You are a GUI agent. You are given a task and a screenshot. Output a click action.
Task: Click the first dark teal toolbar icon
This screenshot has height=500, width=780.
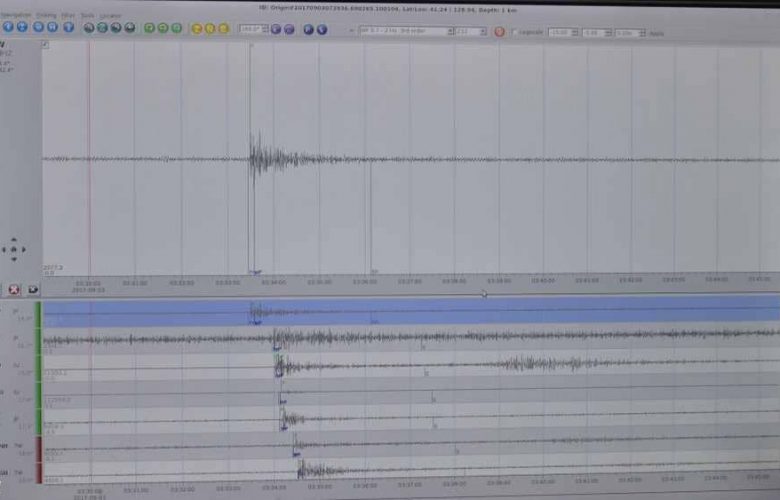88,29
